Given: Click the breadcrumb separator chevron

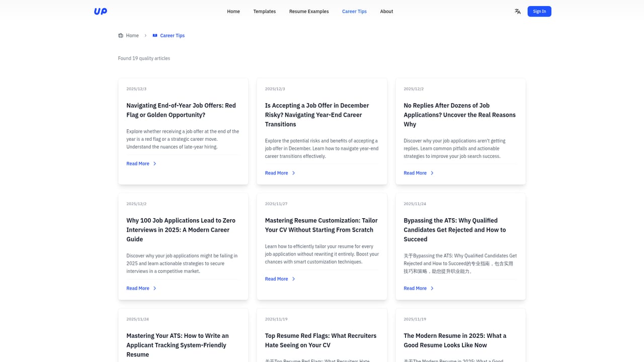Looking at the screenshot, I should click(x=145, y=36).
